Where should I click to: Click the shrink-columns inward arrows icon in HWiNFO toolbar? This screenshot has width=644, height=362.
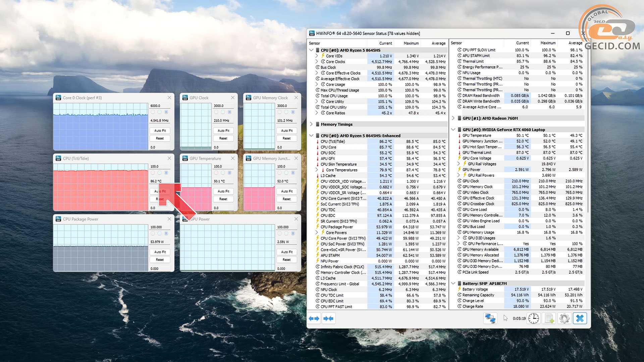[328, 318]
